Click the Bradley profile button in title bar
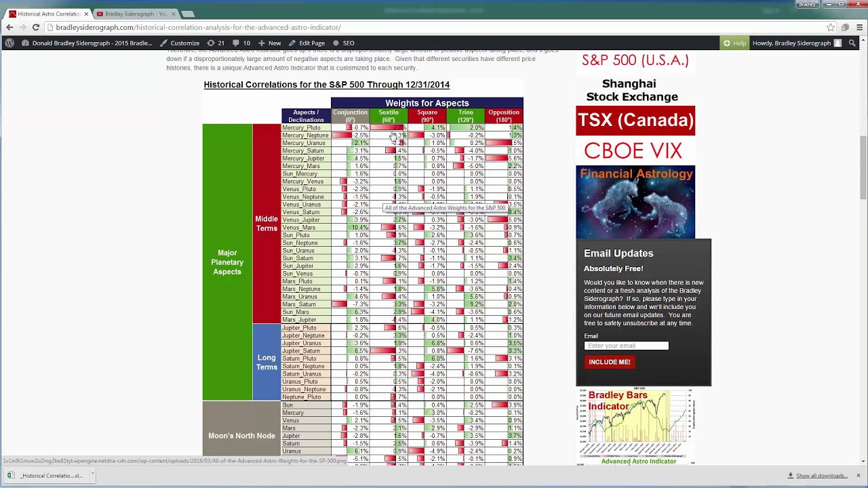The image size is (868, 488). (807, 4)
